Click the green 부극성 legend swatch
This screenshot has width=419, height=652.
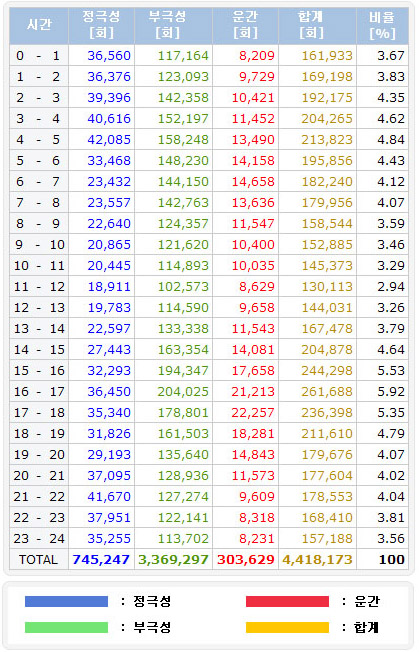click(x=66, y=627)
